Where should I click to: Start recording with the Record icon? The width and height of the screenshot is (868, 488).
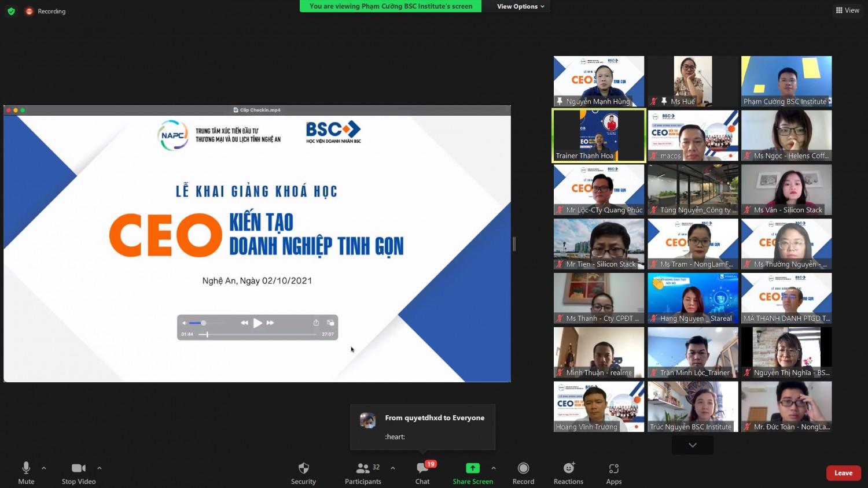(x=523, y=468)
